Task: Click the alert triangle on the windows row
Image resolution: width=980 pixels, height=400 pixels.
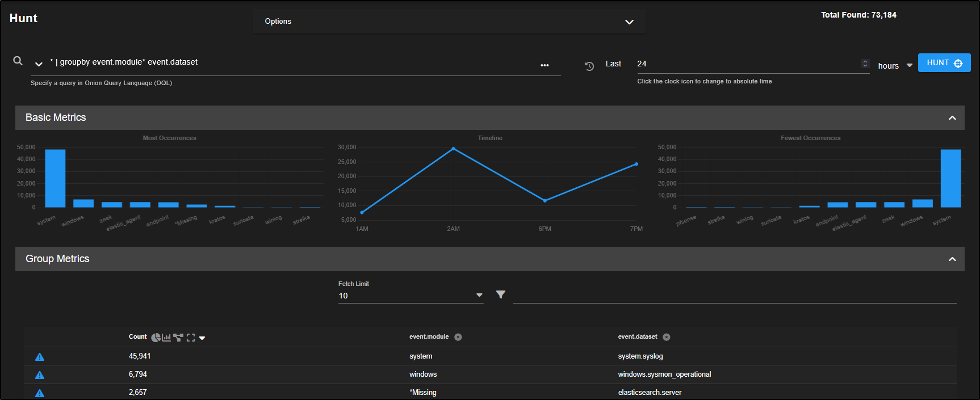Action: point(40,375)
